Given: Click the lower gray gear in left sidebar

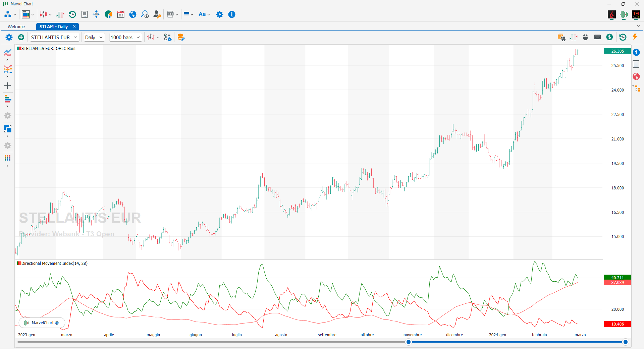Looking at the screenshot, I should point(8,146).
